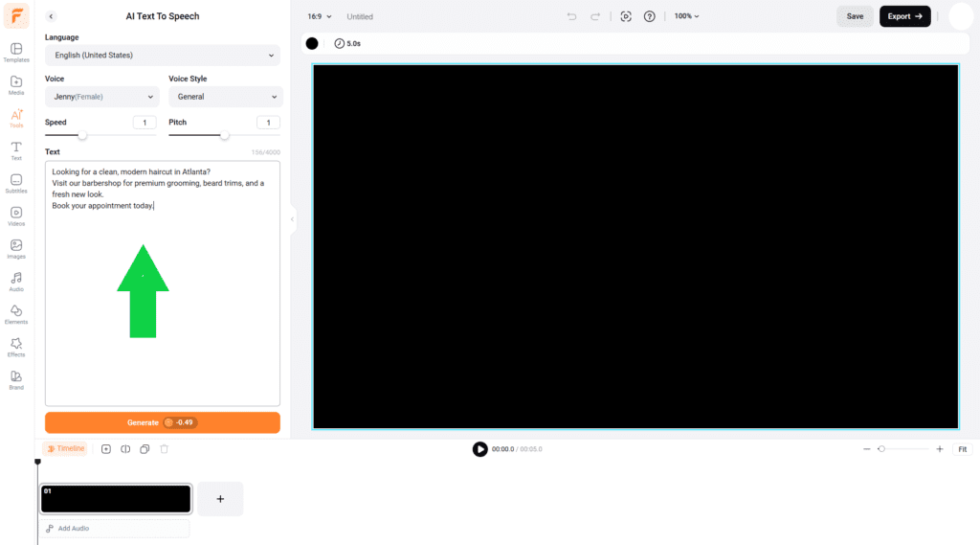Zoom in the timeline with plus icon
This screenshot has width=980, height=545.
(940, 449)
